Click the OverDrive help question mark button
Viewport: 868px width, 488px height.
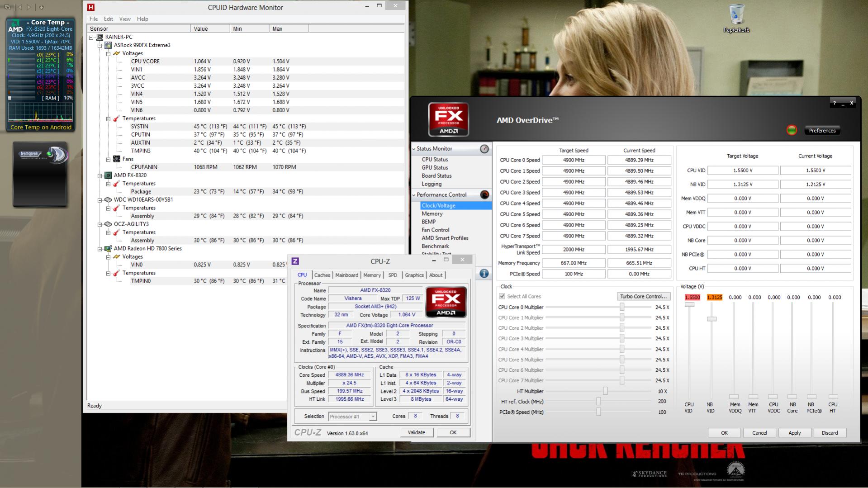click(835, 103)
